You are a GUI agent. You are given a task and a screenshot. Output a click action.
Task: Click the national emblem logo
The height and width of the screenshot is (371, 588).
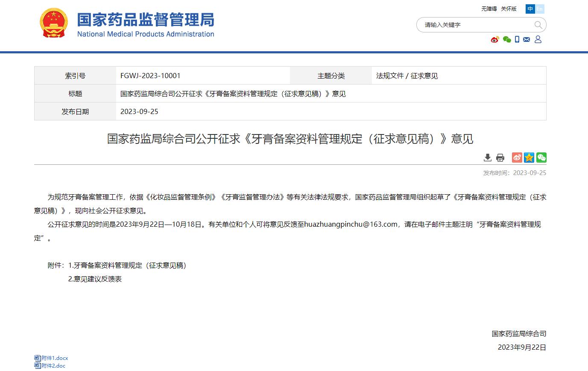[x=53, y=23]
